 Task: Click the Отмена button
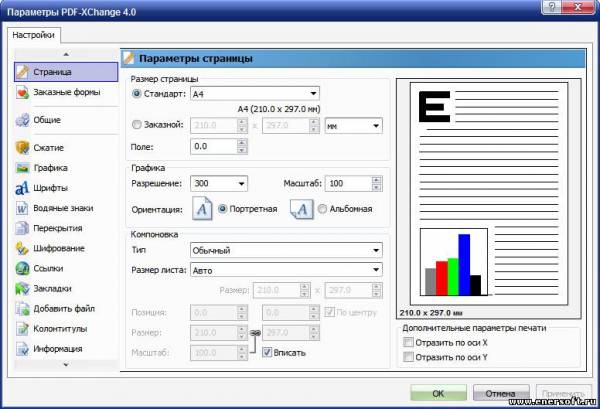(x=501, y=393)
